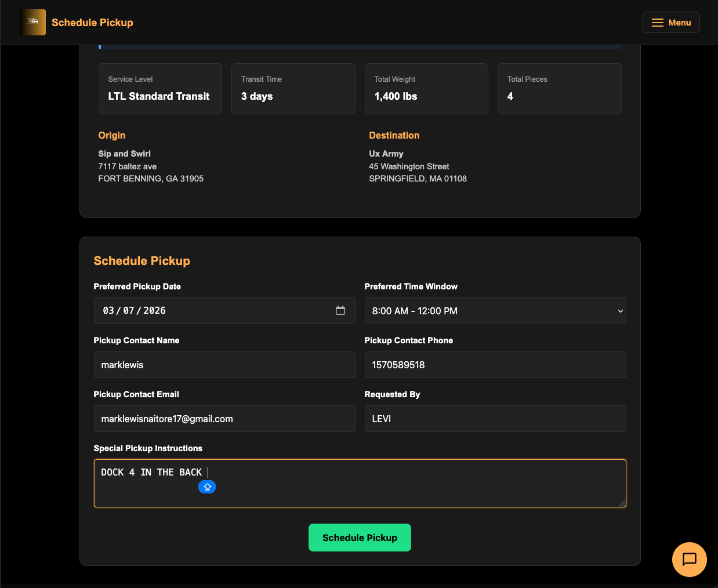The image size is (718, 588).
Task: Open the chat bubble widget
Action: [x=689, y=560]
